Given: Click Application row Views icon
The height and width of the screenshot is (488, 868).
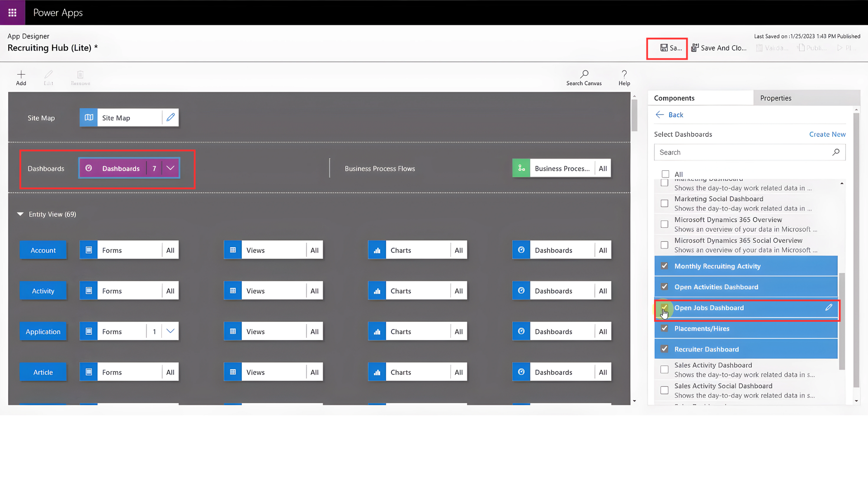Looking at the screenshot, I should click(x=233, y=331).
